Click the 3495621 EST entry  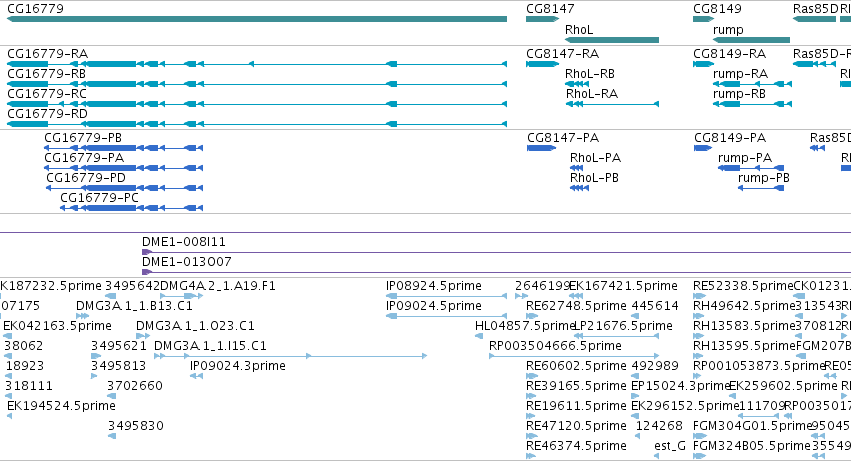[x=96, y=356]
